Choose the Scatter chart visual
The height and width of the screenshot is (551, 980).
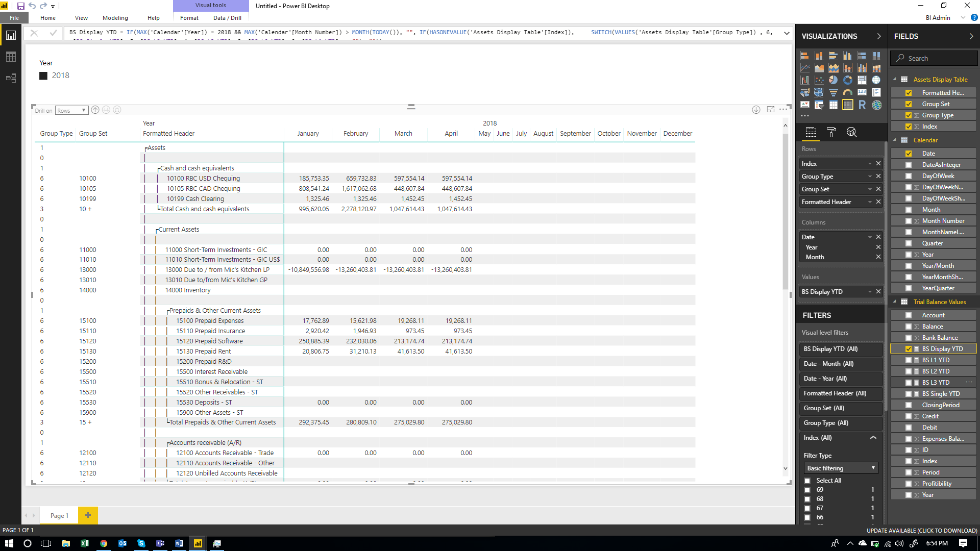click(x=819, y=80)
